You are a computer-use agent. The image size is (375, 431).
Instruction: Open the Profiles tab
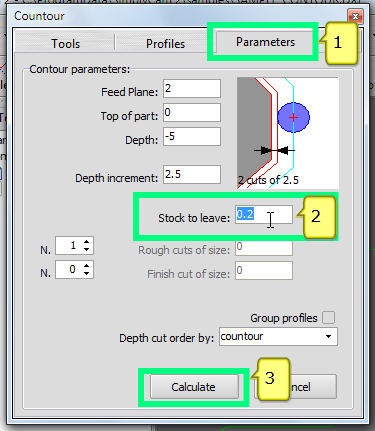[x=165, y=43]
